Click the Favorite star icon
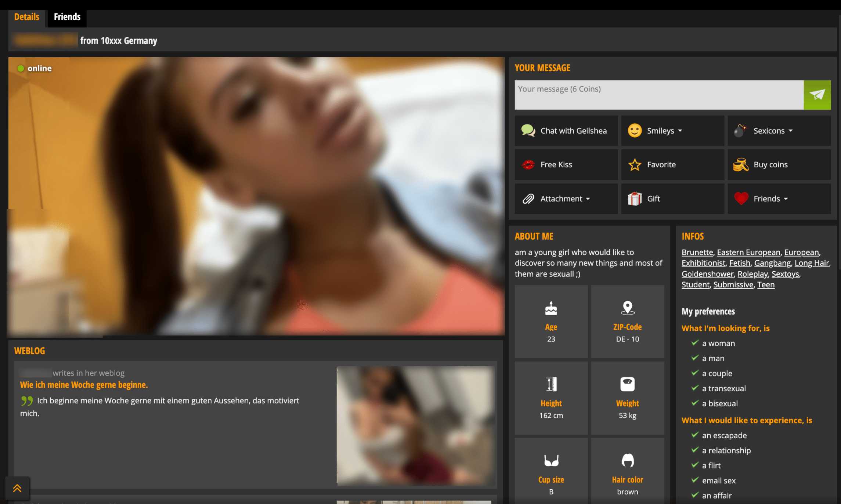841x504 pixels. pyautogui.click(x=635, y=164)
